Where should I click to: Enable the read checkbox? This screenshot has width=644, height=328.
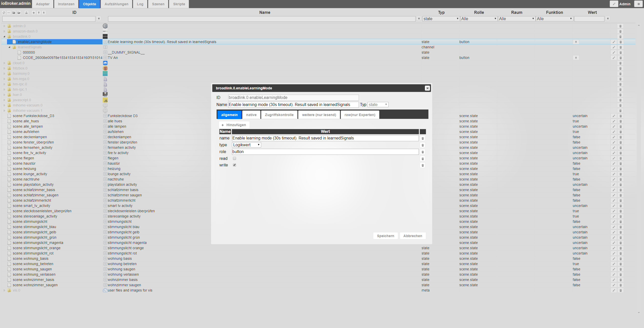(x=234, y=158)
